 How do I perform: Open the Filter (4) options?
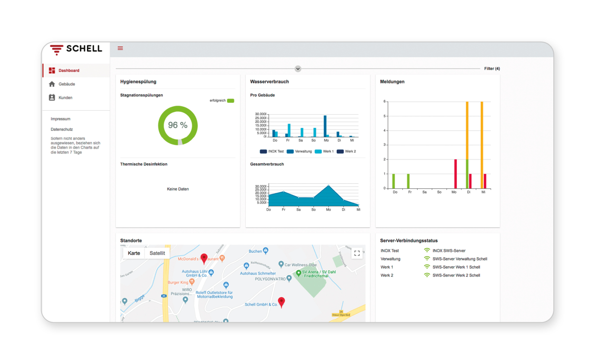click(x=492, y=69)
